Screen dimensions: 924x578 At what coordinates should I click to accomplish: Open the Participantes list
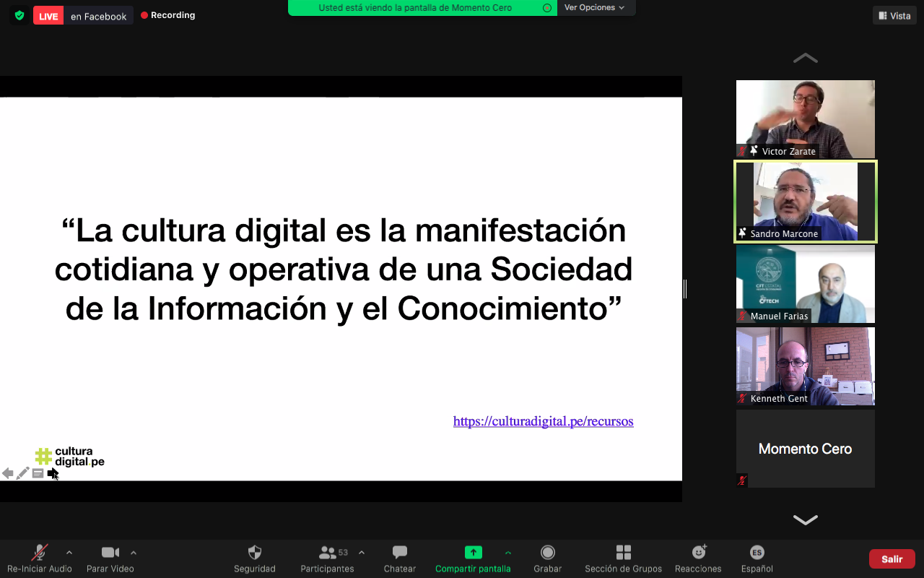click(x=328, y=553)
